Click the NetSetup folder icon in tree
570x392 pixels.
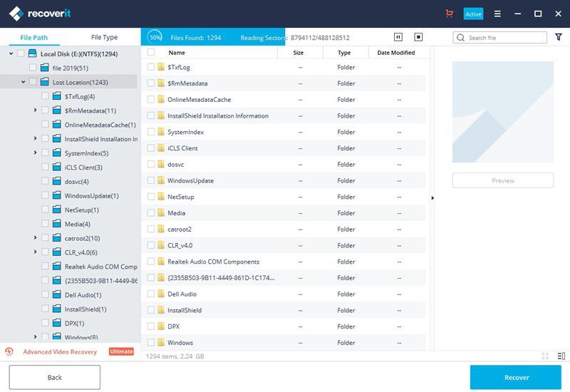(x=57, y=210)
